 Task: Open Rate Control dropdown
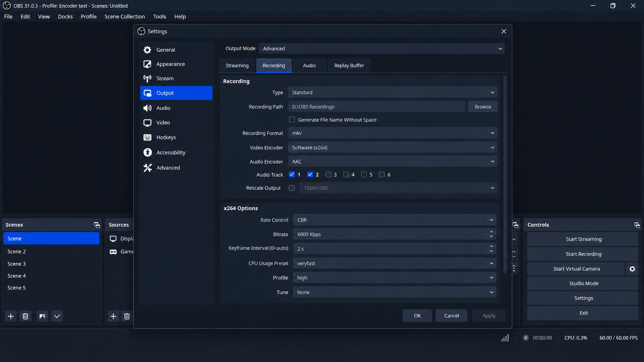point(394,220)
